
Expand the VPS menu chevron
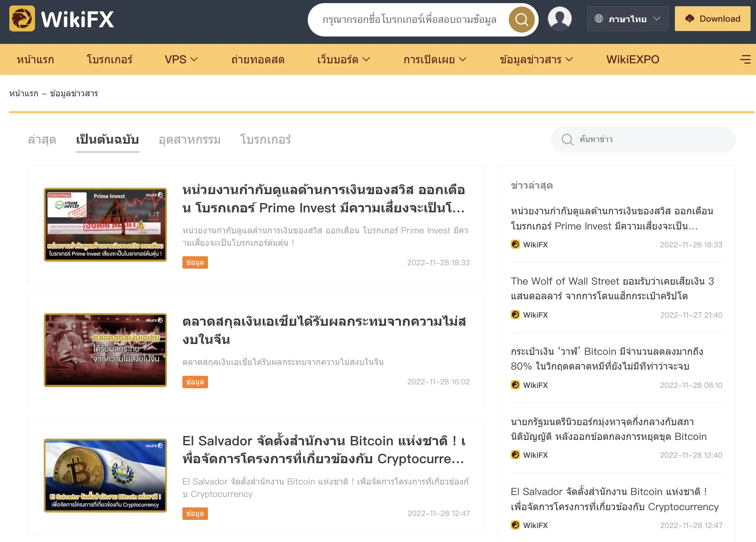pyautogui.click(x=194, y=59)
